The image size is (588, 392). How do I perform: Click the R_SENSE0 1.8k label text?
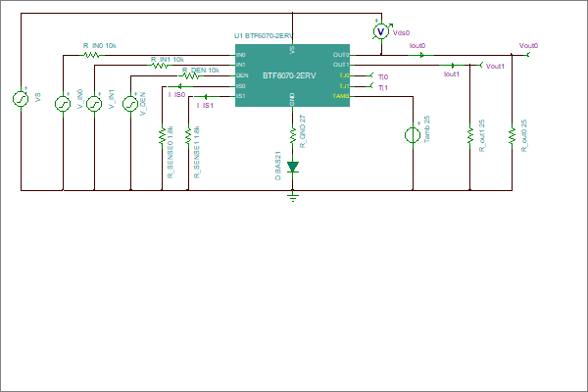click(x=170, y=152)
